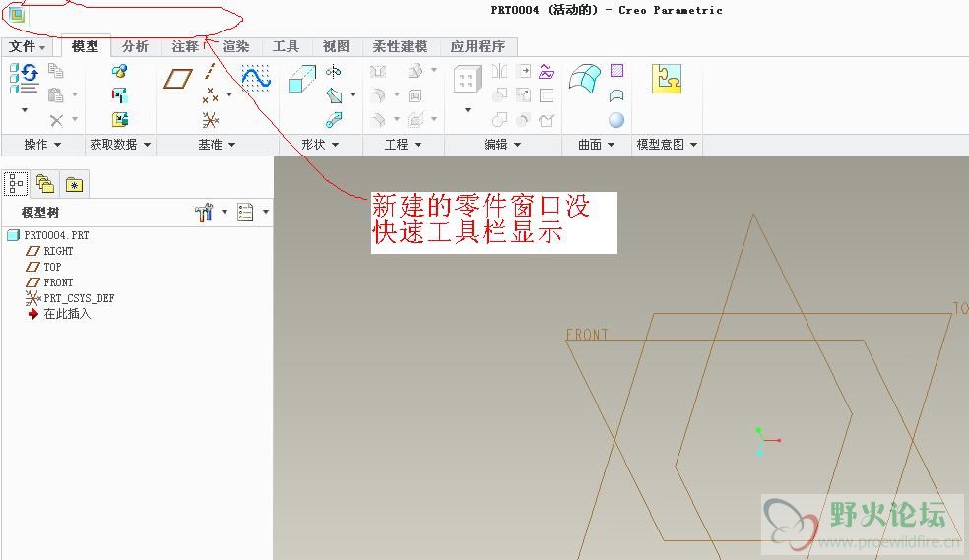Viewport: 969px width, 560px height.
Task: Select the FRONT datum plane tree item
Action: click(x=49, y=282)
